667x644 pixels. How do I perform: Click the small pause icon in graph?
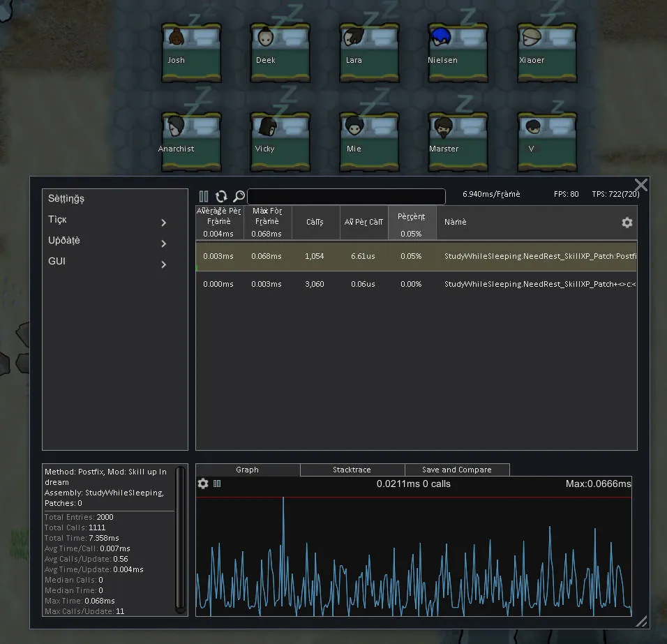(217, 484)
